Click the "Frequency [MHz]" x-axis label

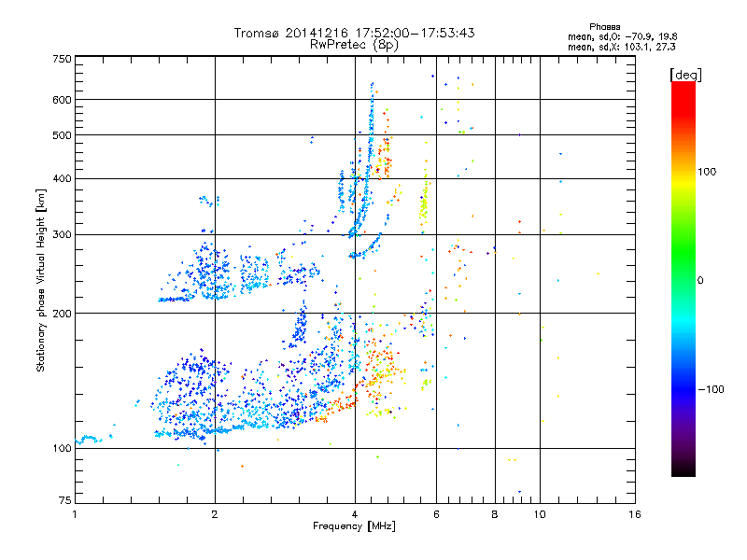click(x=354, y=526)
